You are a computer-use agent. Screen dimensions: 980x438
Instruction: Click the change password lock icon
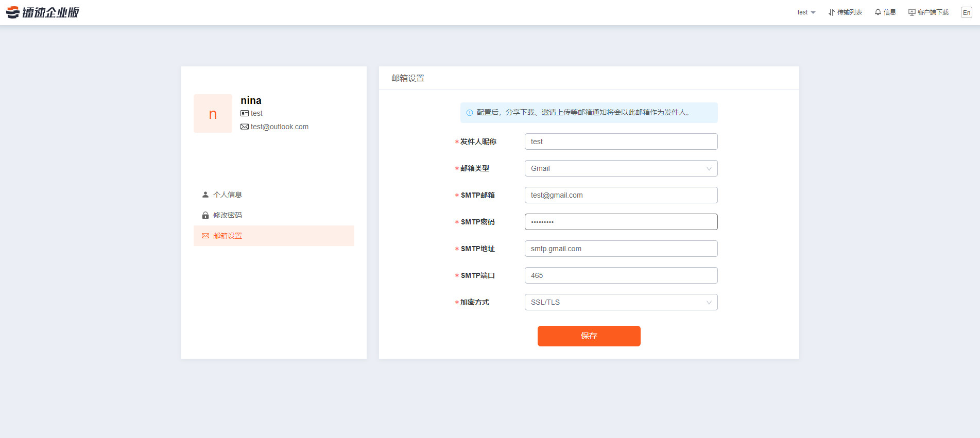tap(205, 215)
